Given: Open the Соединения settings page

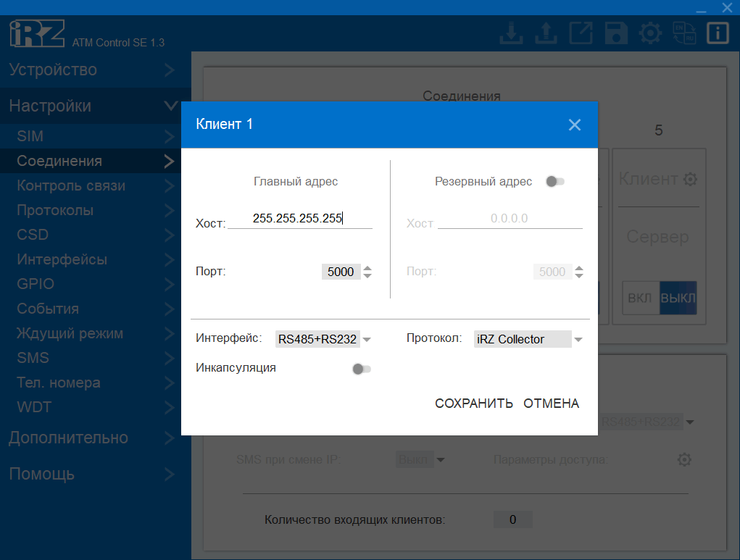Looking at the screenshot, I should pyautogui.click(x=72, y=160).
